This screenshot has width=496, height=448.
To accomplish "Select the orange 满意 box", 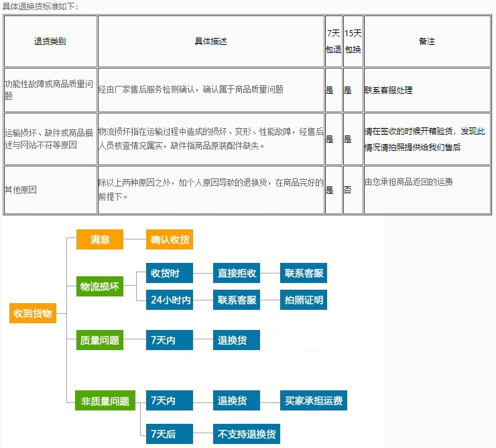I will click(100, 239).
